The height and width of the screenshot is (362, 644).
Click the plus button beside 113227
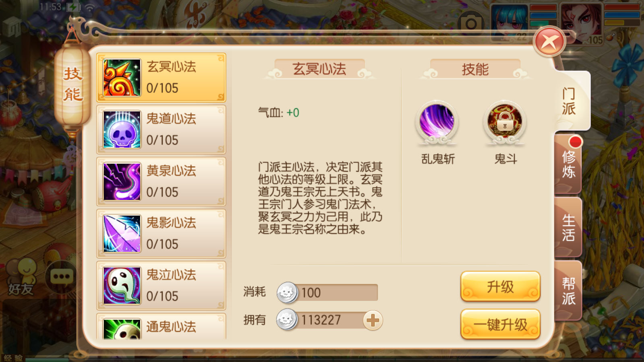[373, 321]
